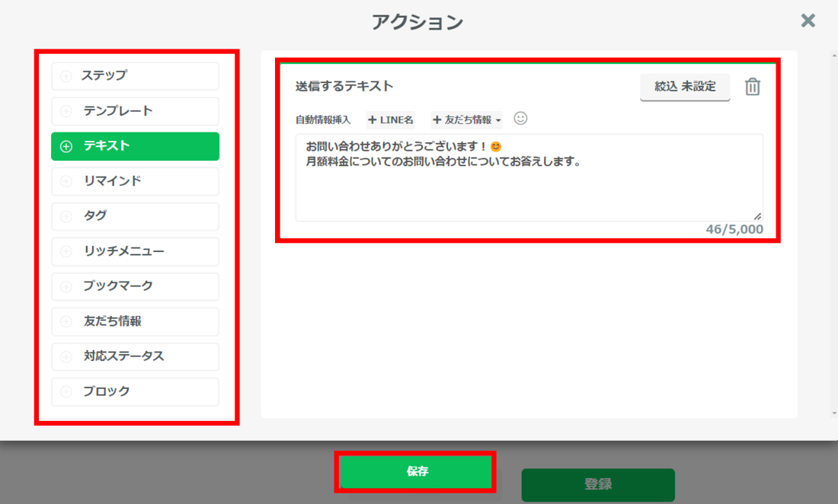Open the 絞込 未設定 filter selector
This screenshot has width=838, height=504.
point(684,87)
